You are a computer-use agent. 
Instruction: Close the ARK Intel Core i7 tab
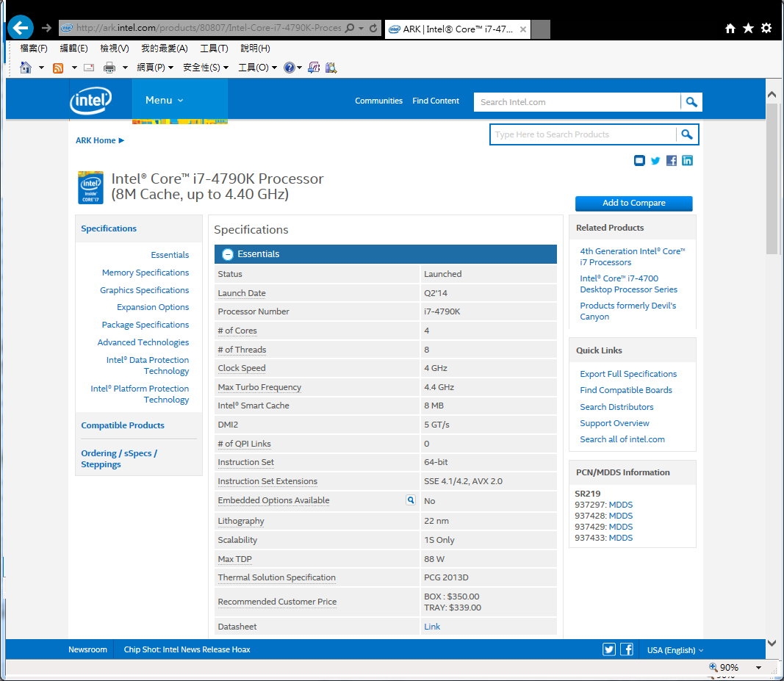[522, 29]
